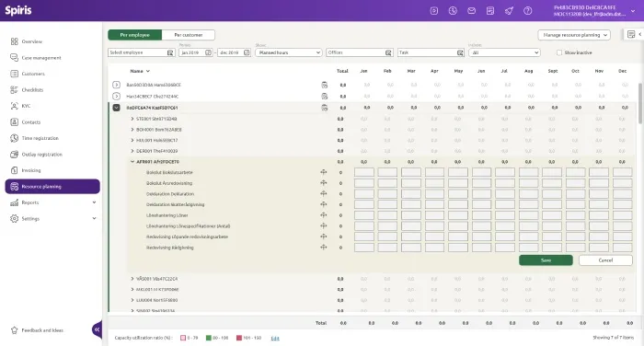Click the red 101-150 capacity swatch
The image size is (644, 346).
(239, 338)
